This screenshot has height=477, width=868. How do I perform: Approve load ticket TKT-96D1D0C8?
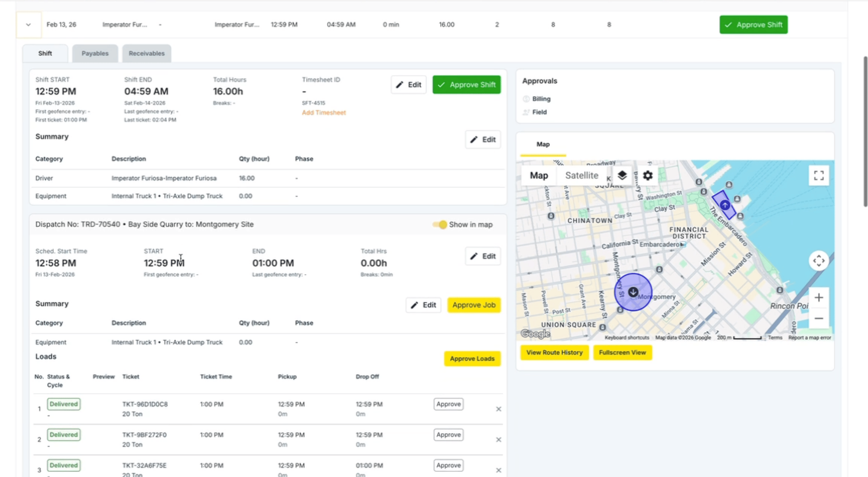448,404
